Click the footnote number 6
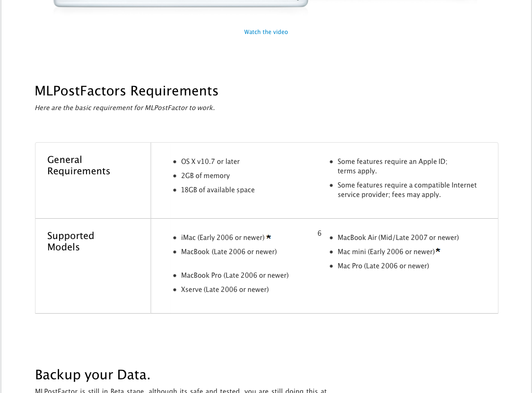Viewport: 532px width, 393px height. (x=319, y=233)
